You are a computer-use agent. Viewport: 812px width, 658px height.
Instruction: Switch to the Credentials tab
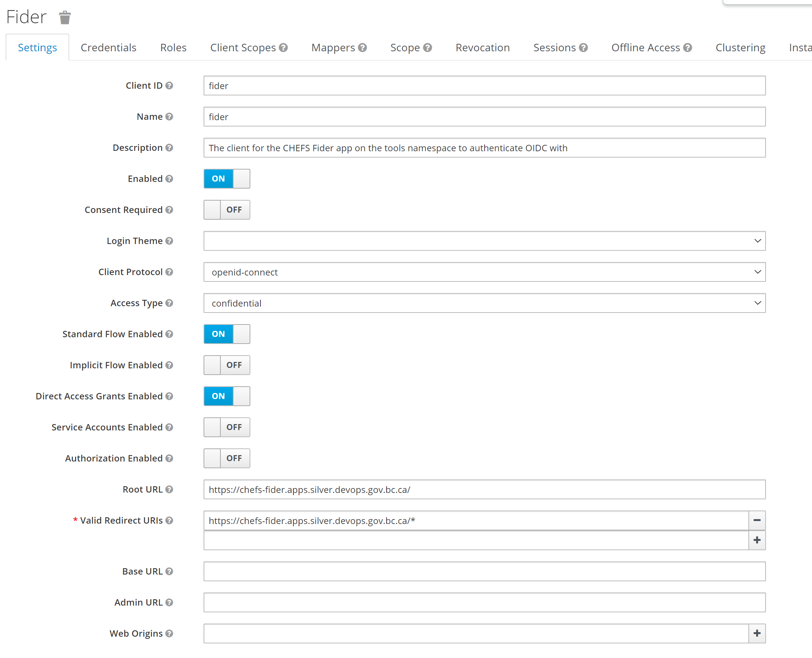tap(108, 47)
